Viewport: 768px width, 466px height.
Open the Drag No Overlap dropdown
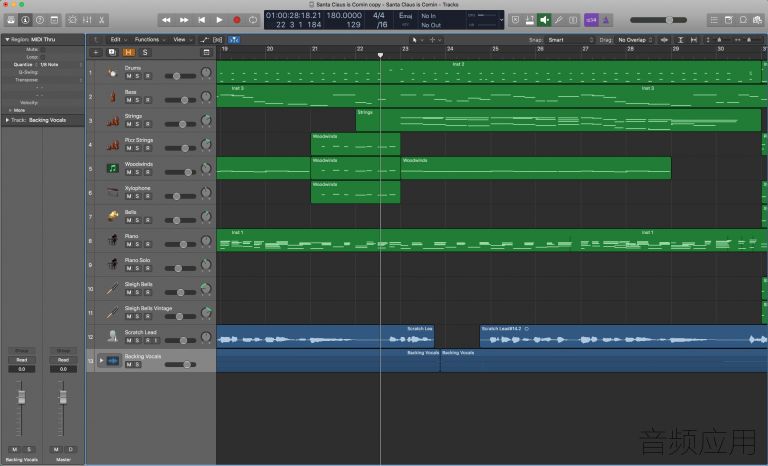pyautogui.click(x=634, y=40)
